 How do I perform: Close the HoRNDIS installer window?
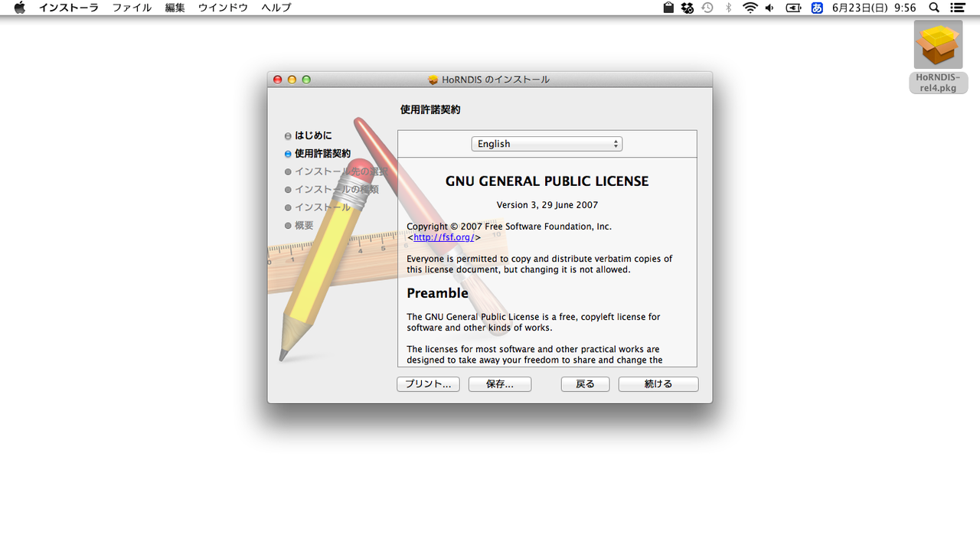[x=277, y=80]
